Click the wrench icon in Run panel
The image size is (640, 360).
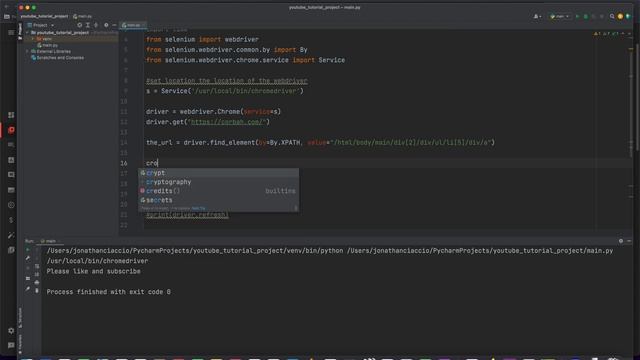(28, 258)
